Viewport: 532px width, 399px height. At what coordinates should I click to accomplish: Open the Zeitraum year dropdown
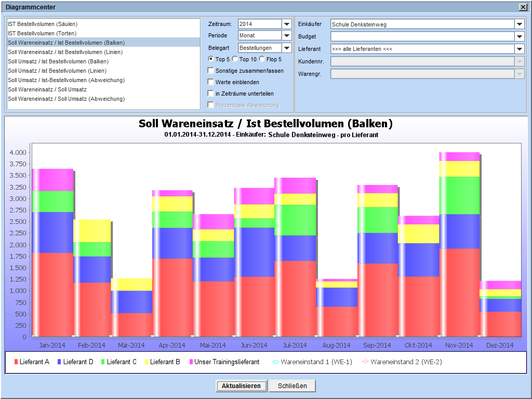click(x=286, y=24)
